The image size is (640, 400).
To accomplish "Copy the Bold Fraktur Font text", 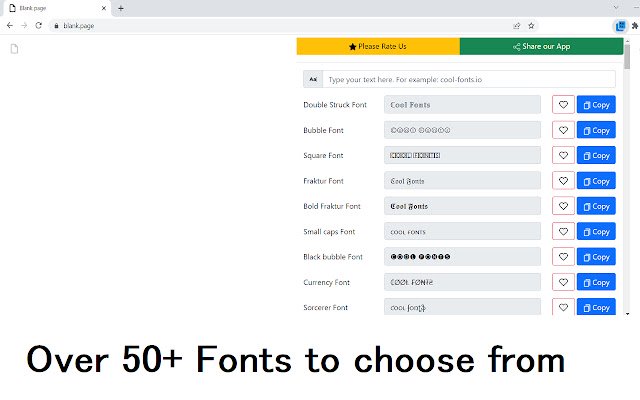I will pyautogui.click(x=596, y=206).
